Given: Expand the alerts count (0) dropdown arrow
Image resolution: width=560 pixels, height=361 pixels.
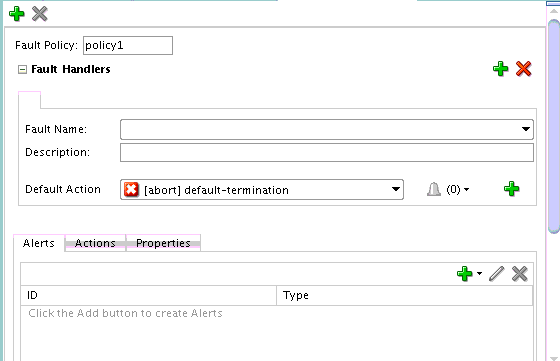Looking at the screenshot, I should point(466,190).
